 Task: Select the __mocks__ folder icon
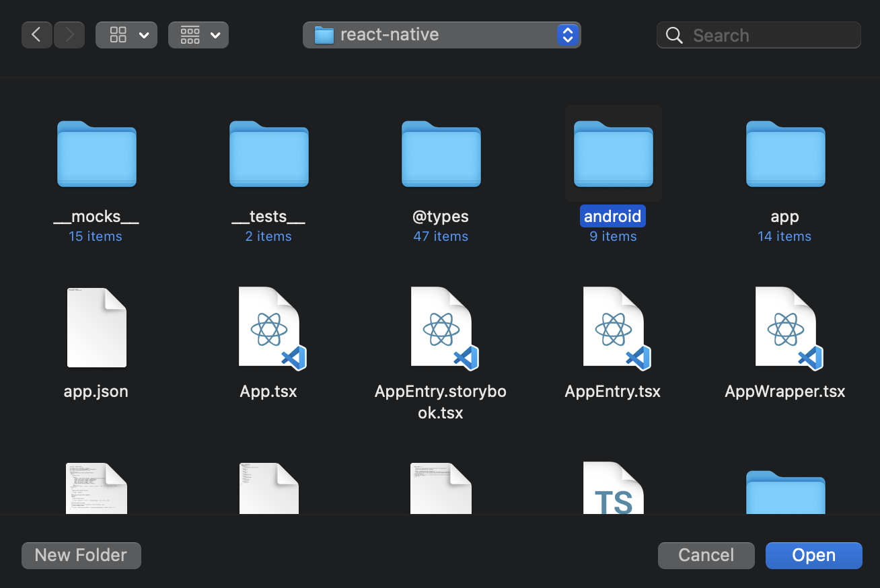pos(96,153)
